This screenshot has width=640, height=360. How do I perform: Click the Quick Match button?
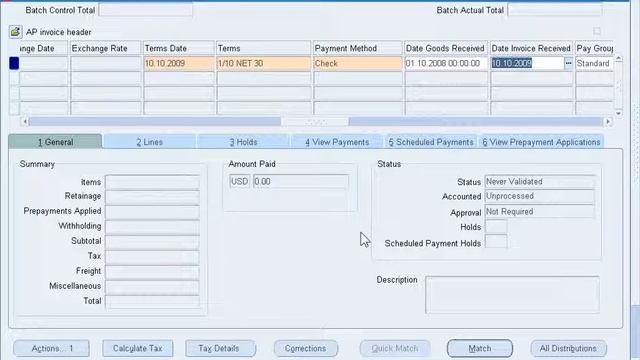click(395, 349)
